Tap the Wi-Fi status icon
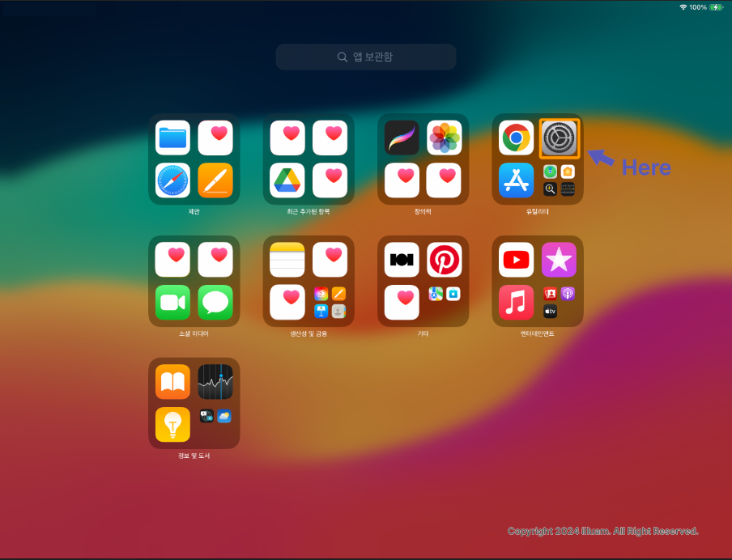The height and width of the screenshot is (560, 732). pos(683,7)
